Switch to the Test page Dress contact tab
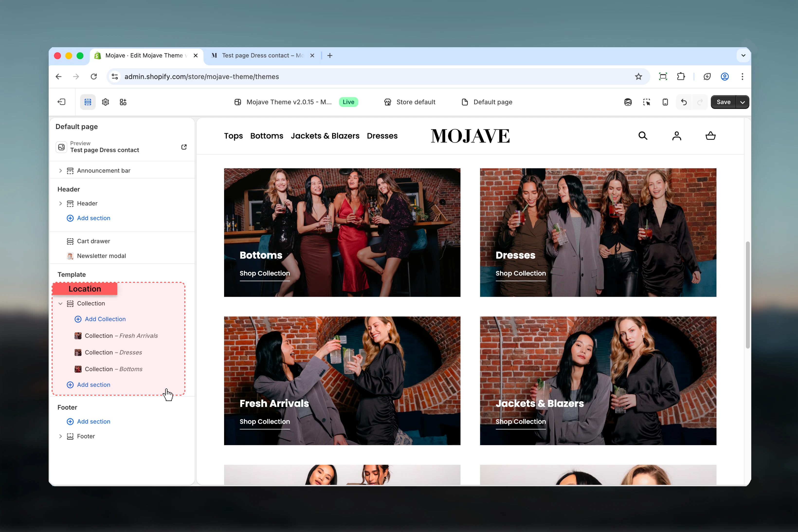 [263, 55]
